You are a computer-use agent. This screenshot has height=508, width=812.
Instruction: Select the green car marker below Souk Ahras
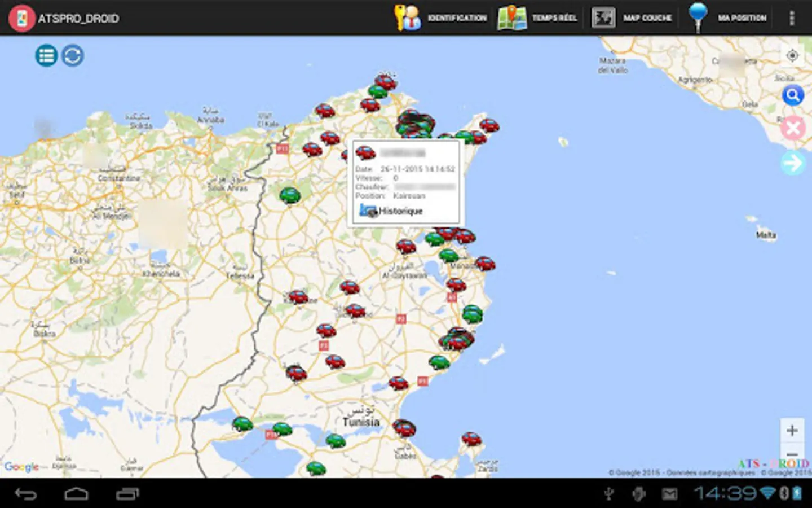[x=290, y=195]
